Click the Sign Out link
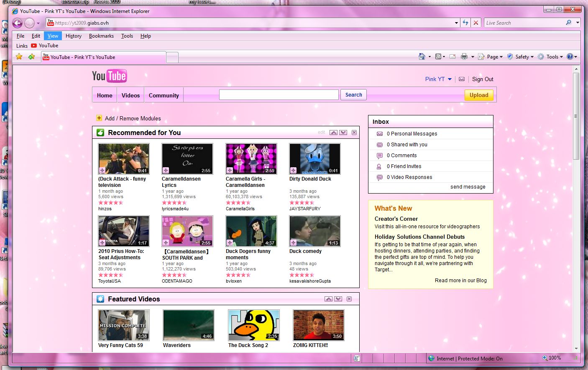588x370 pixels. pos(483,79)
